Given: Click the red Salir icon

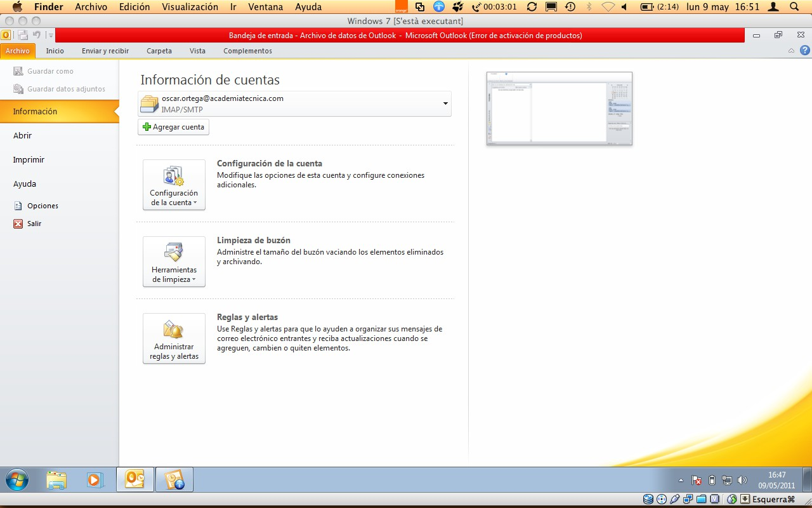Looking at the screenshot, I should pyautogui.click(x=18, y=224).
